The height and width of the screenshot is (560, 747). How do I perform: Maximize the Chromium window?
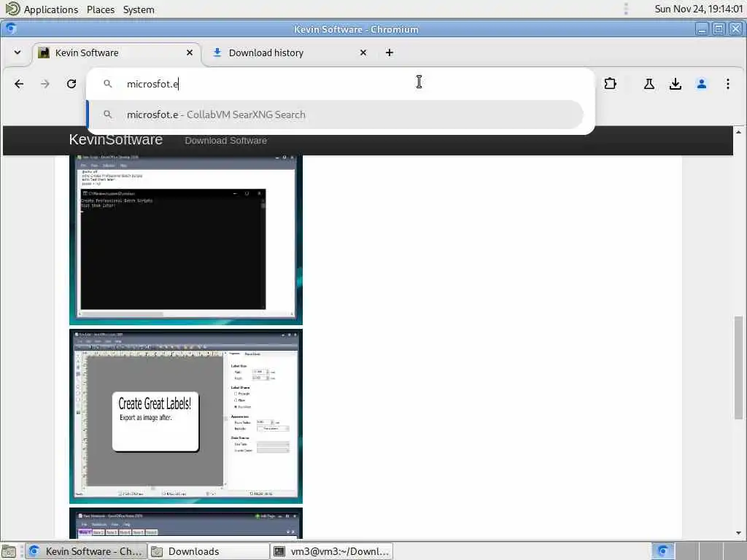point(719,29)
